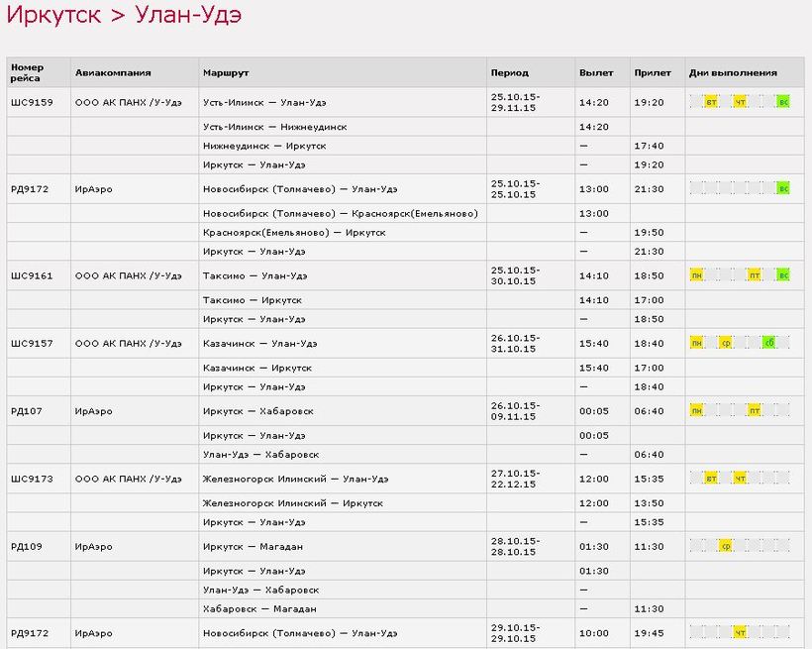Click departure time 10:00
The width and height of the screenshot is (812, 649).
(594, 633)
